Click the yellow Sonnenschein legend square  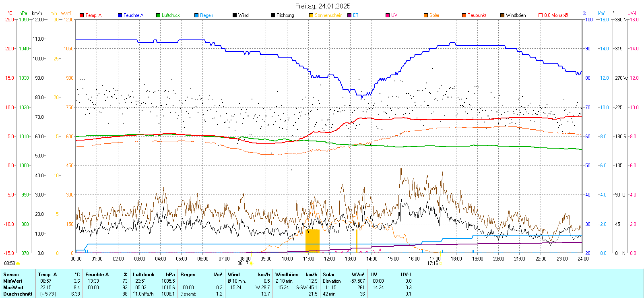tap(311, 15)
